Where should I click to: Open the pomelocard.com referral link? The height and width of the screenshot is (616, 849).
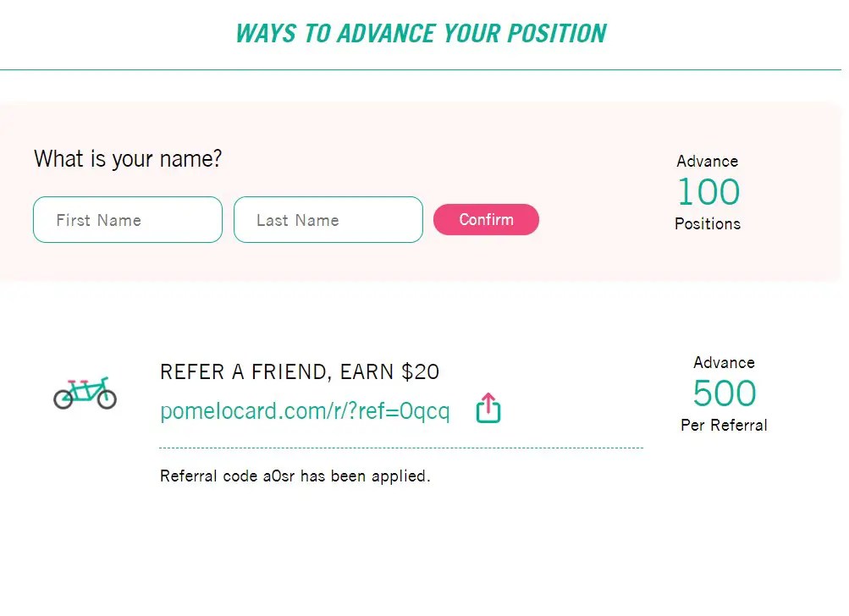305,410
